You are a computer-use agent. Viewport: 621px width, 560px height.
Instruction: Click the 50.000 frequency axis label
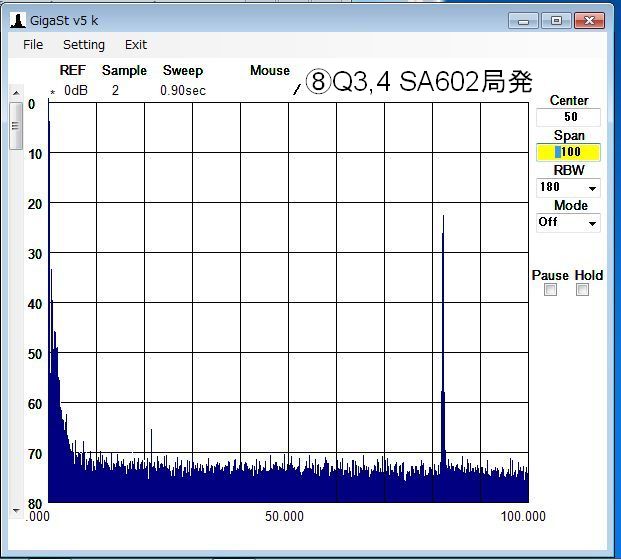tap(284, 516)
